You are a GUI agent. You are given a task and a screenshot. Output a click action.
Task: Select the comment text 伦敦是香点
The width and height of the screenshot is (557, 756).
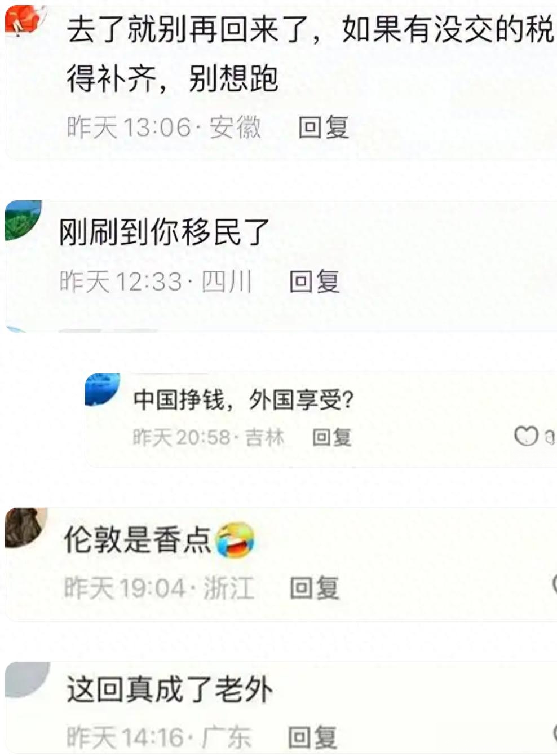pos(138,540)
